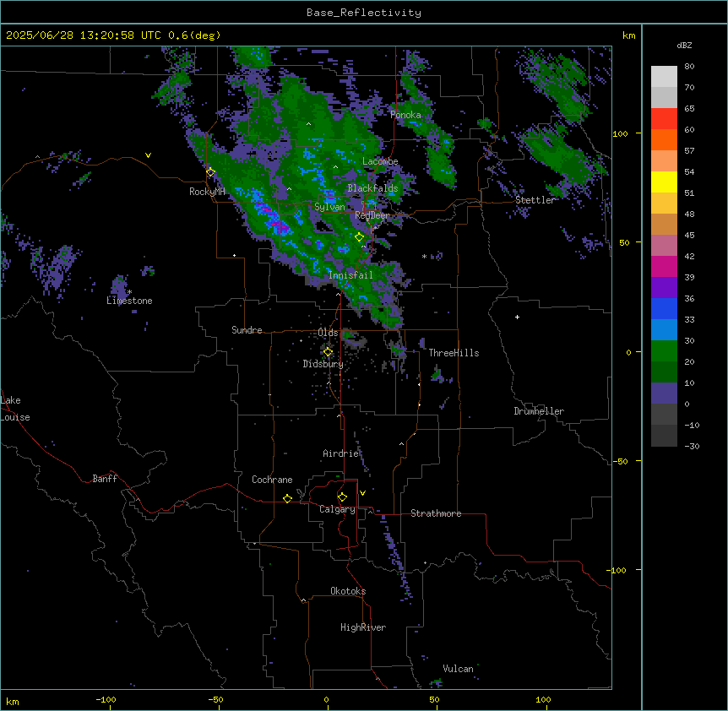Click the Didsbury label
Image resolution: width=728 pixels, height=711 pixels.
(323, 364)
